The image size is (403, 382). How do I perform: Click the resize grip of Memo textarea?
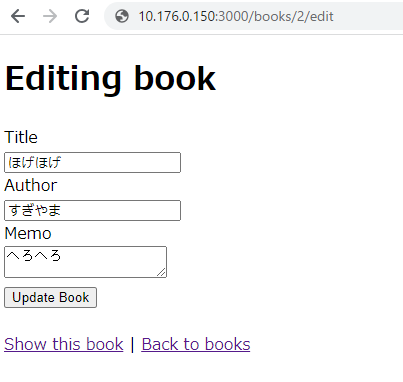tap(161, 272)
